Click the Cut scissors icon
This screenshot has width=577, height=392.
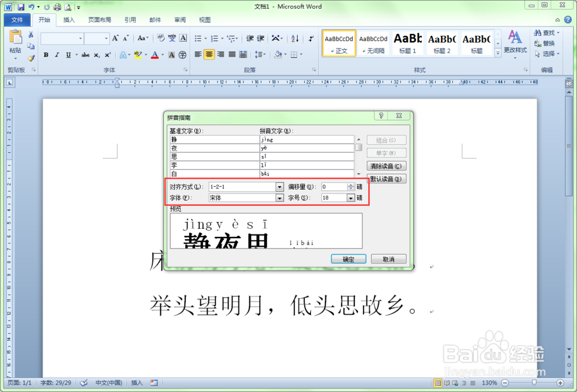click(31, 35)
